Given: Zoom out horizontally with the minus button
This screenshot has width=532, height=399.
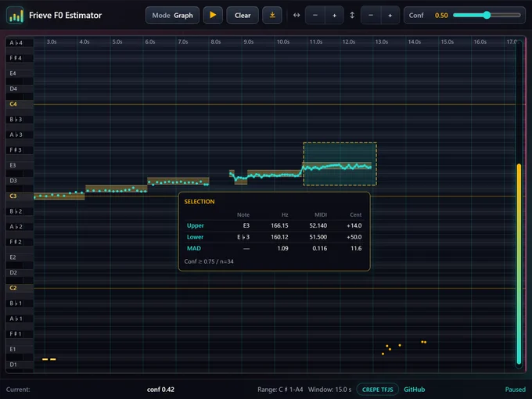Looking at the screenshot, I should (x=315, y=16).
